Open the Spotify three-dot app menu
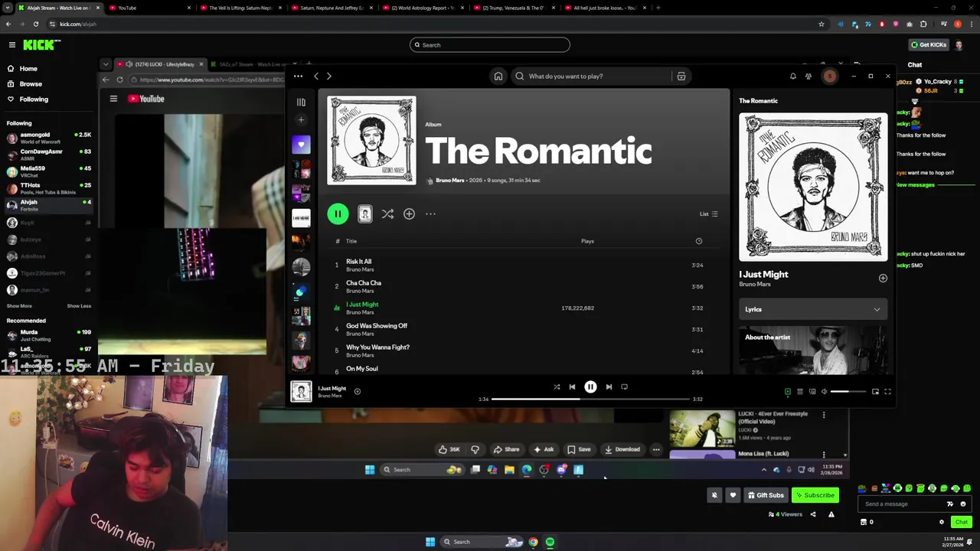The image size is (980, 551). 298,76
